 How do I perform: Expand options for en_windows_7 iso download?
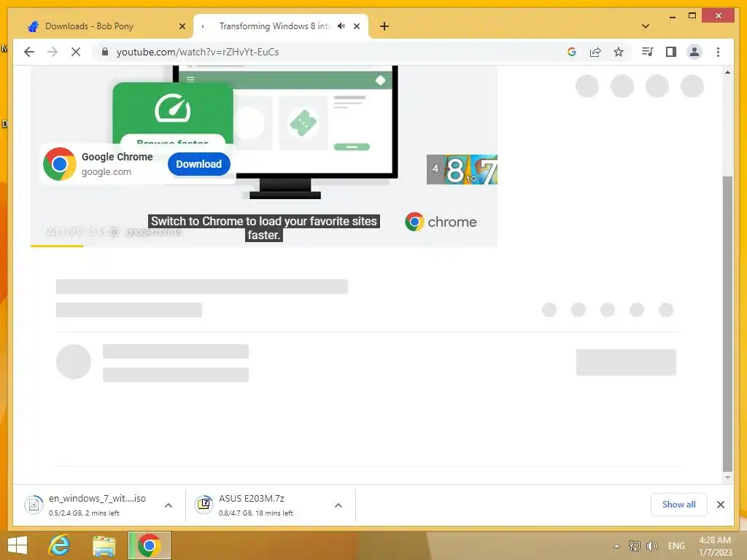pyautogui.click(x=169, y=505)
